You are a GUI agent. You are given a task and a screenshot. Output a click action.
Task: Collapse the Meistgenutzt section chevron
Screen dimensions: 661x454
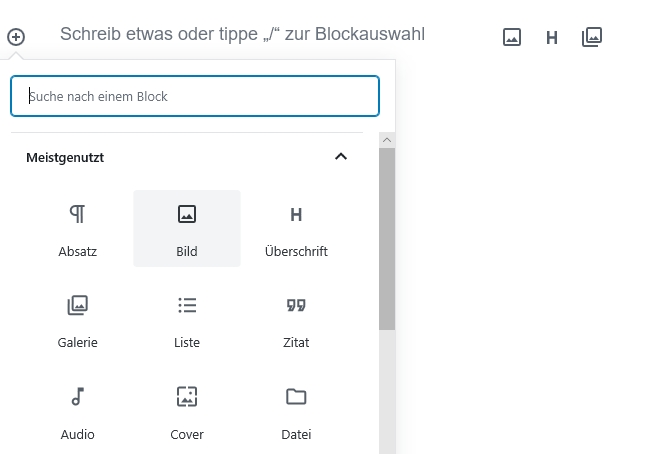341,157
